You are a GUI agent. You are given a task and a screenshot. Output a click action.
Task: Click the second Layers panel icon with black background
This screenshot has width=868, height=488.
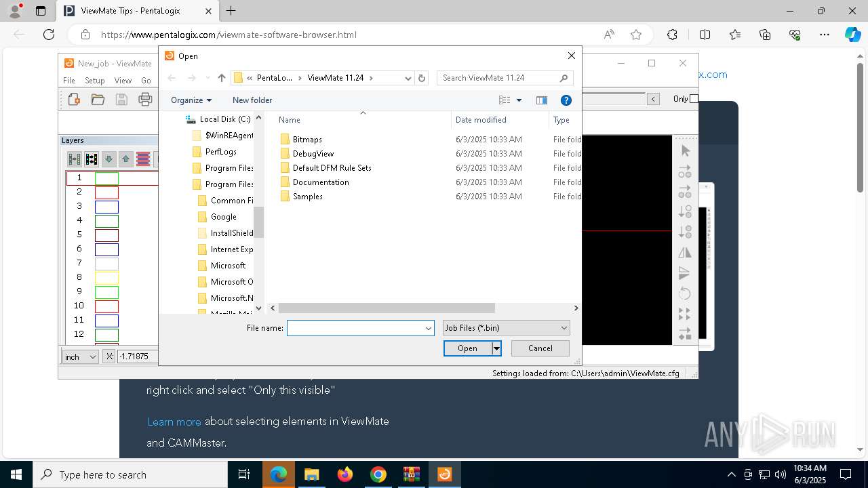pos(92,159)
